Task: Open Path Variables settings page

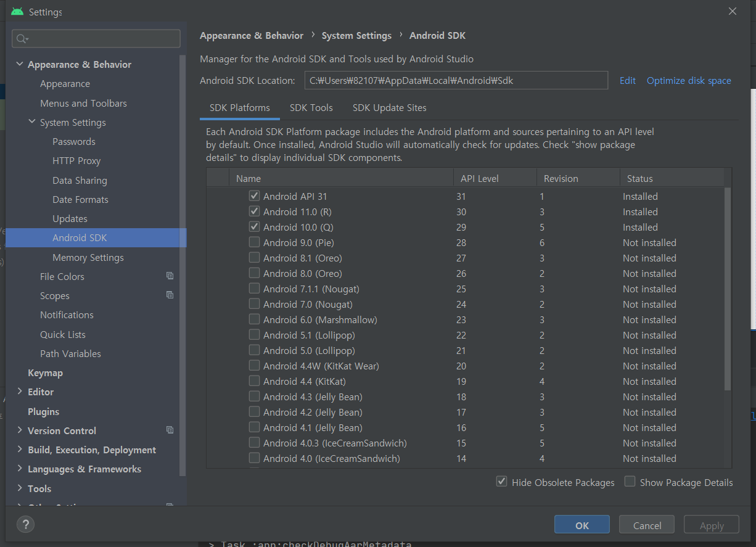Action: [70, 353]
